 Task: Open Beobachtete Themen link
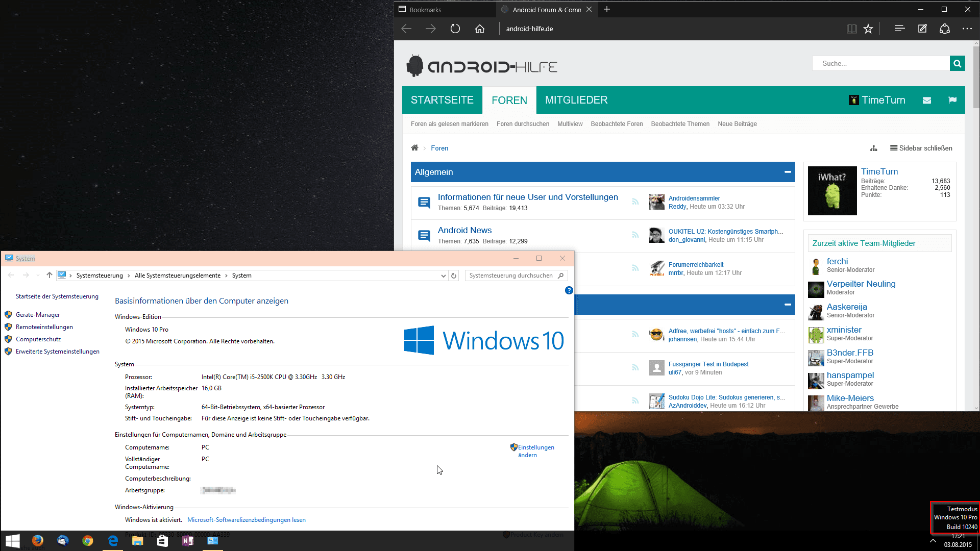tap(680, 124)
